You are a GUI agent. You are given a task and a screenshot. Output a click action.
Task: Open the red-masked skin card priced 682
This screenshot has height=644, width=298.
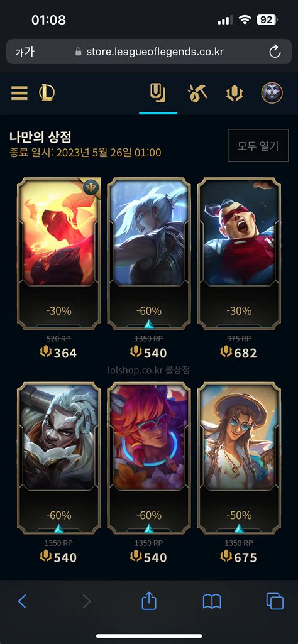(240, 253)
